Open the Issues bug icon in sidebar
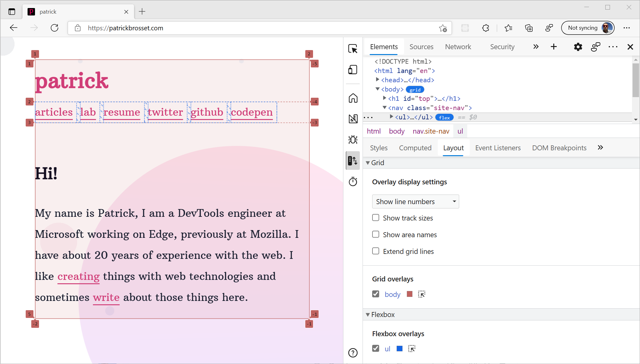 click(353, 140)
